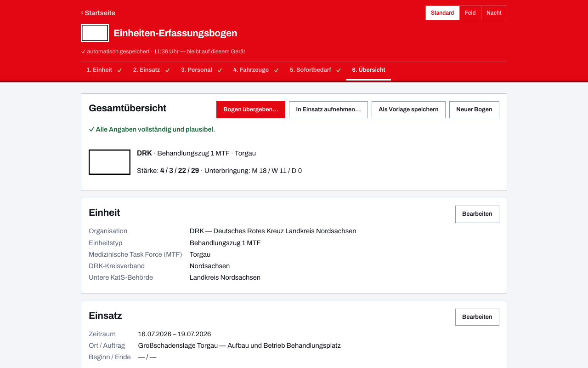Click the Untere KatS-Behörde value Landkreis Nordsachsen
588x368 pixels.
click(225, 277)
